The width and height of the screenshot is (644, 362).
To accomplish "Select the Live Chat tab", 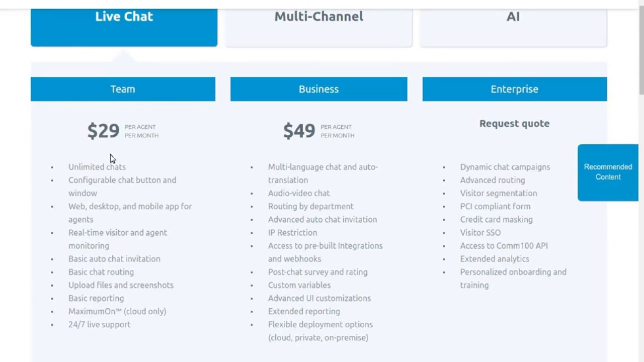I will point(124,17).
